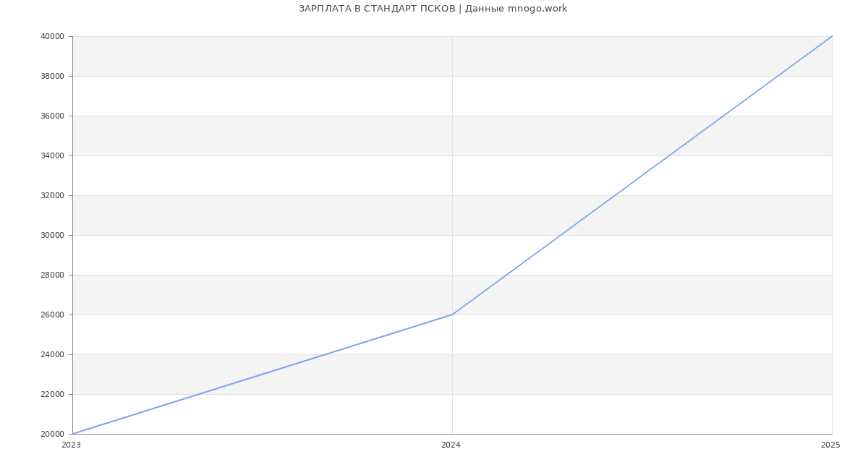Click the line segment between 2023 and 2024

[263, 374]
